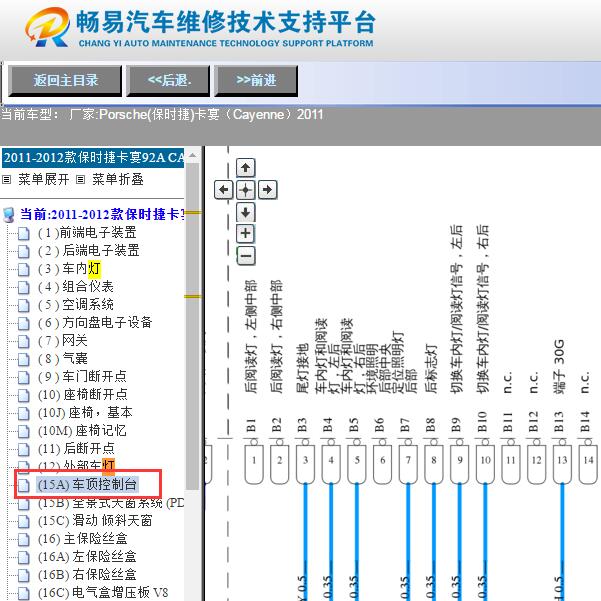Select (15A)车顶控制台 tree item
Screen dimensions: 601x601
pyautogui.click(x=87, y=485)
